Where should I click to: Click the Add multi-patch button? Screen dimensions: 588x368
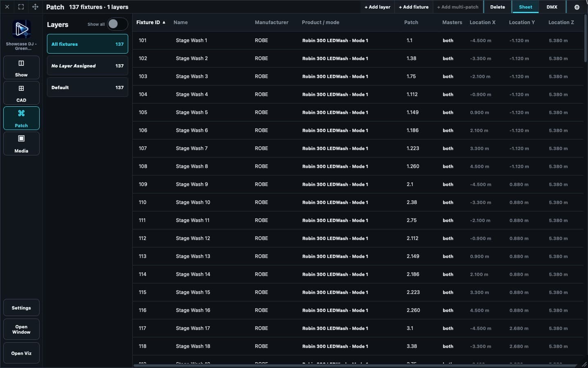(x=458, y=7)
